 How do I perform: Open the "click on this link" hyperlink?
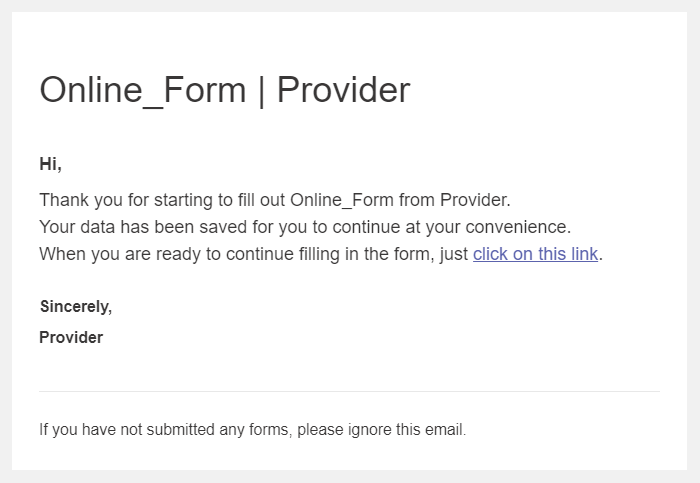tap(535, 254)
